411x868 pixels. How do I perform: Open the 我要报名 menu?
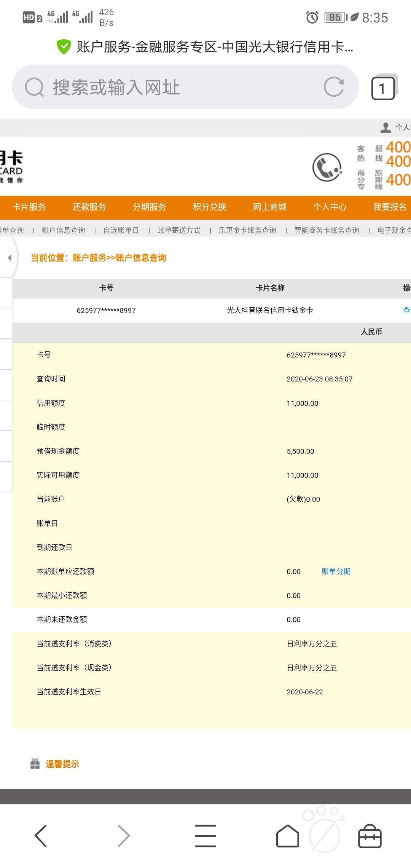click(x=390, y=207)
